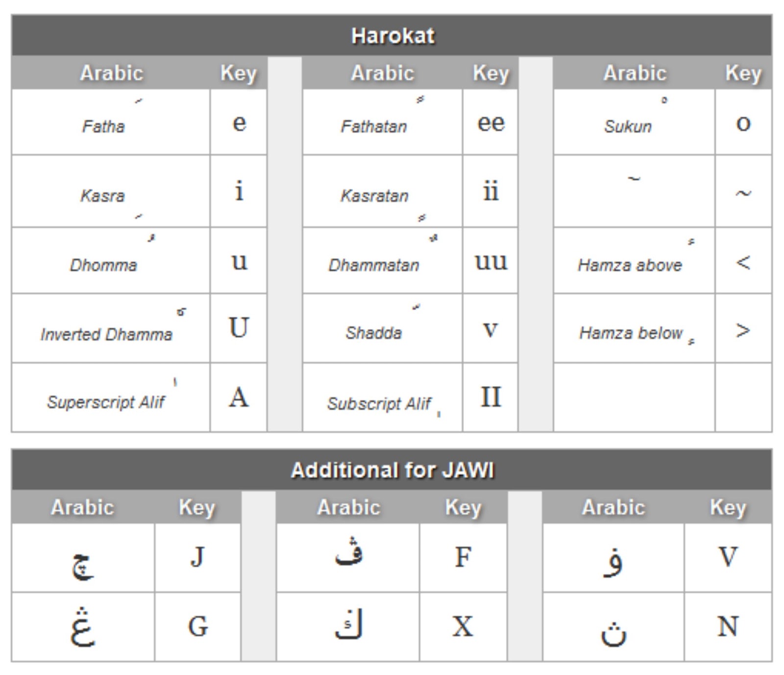The image size is (784, 675).
Task: Click the Shadda 'v' key cell
Action: click(x=490, y=328)
